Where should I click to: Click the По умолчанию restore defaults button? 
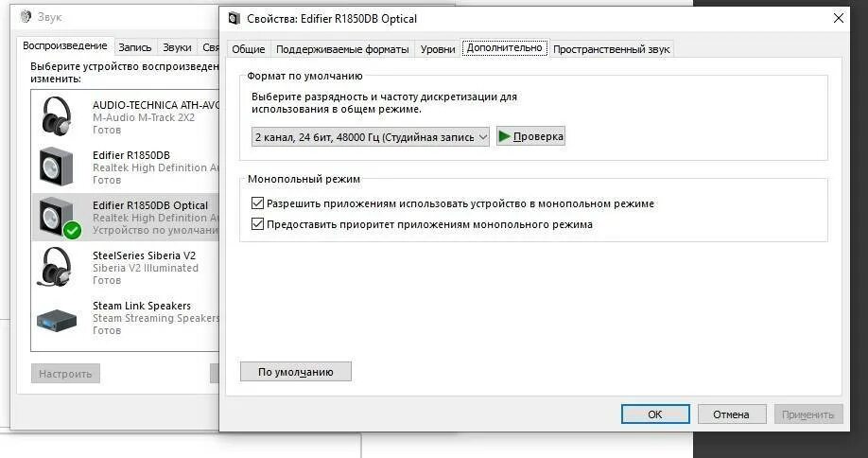(x=296, y=372)
